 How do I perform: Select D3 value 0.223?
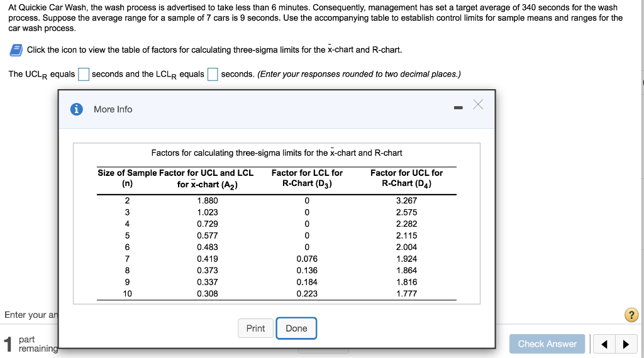point(307,293)
